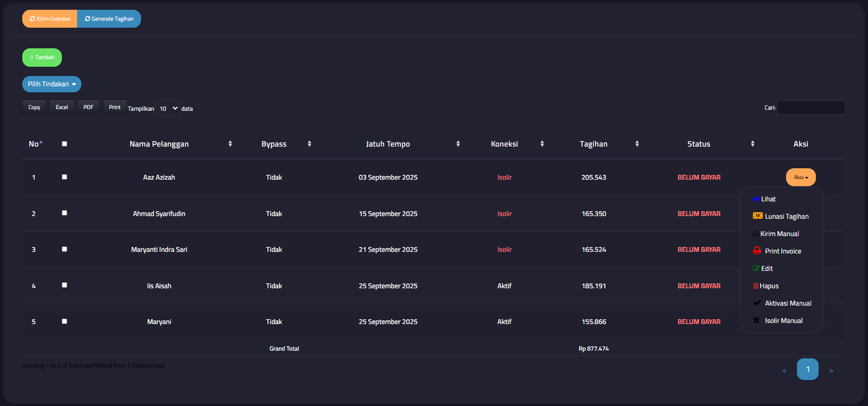Image resolution: width=868 pixels, height=406 pixels.
Task: Click the red printer icon for Print Invoice
Action: click(x=757, y=251)
